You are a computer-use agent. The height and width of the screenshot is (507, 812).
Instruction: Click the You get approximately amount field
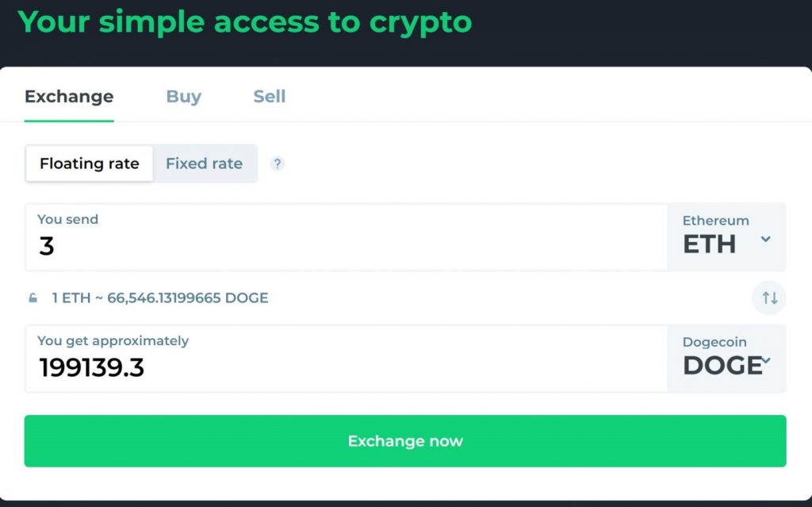[346, 359]
